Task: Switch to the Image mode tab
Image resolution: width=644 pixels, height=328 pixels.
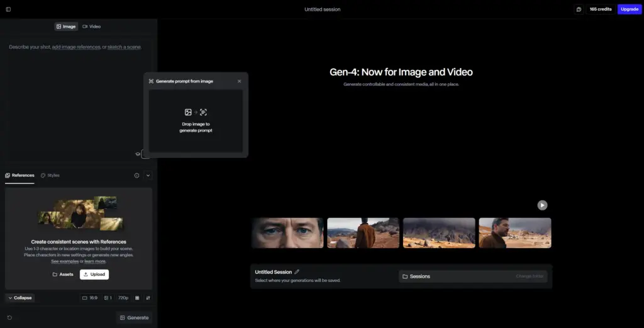Action: click(x=66, y=26)
